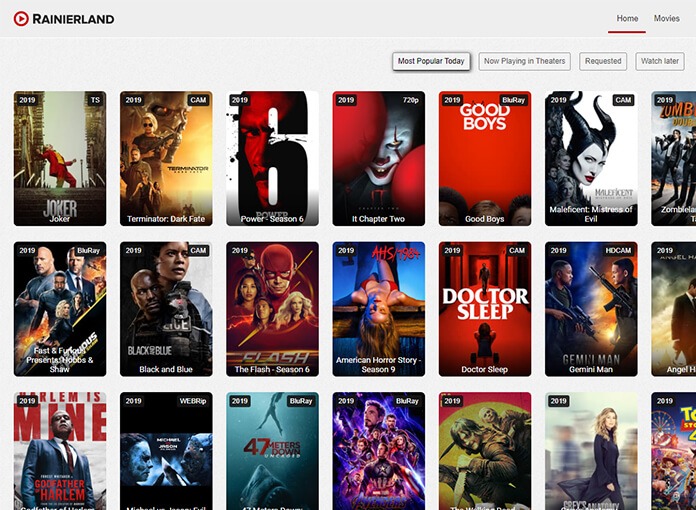The width and height of the screenshot is (696, 510).
Task: Click the Watch later button
Action: (659, 61)
